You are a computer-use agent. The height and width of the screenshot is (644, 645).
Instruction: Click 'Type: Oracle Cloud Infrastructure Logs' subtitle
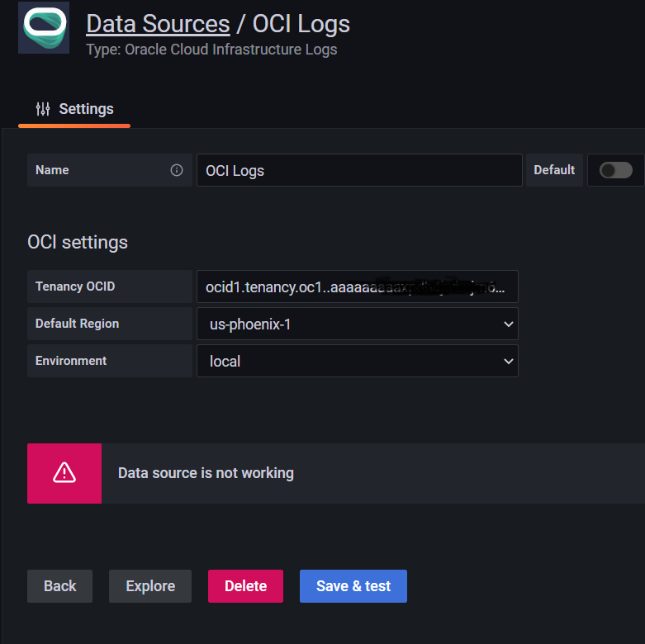click(211, 50)
